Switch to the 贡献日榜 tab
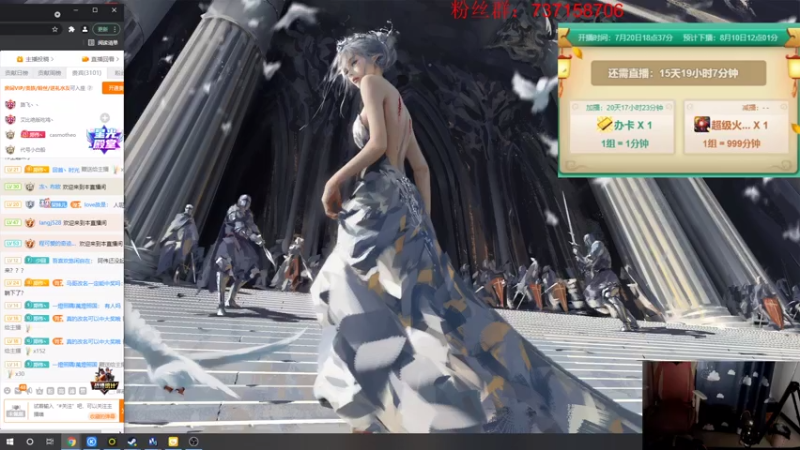The image size is (800, 450). pyautogui.click(x=16, y=73)
